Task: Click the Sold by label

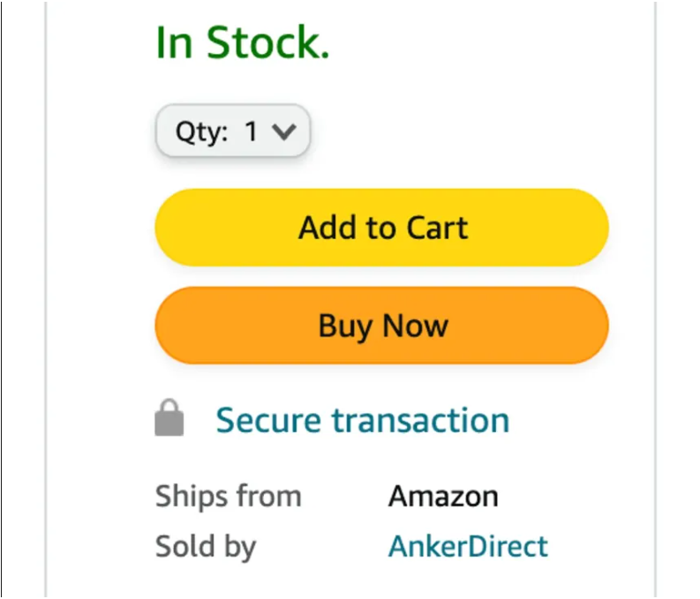Action: [x=206, y=546]
